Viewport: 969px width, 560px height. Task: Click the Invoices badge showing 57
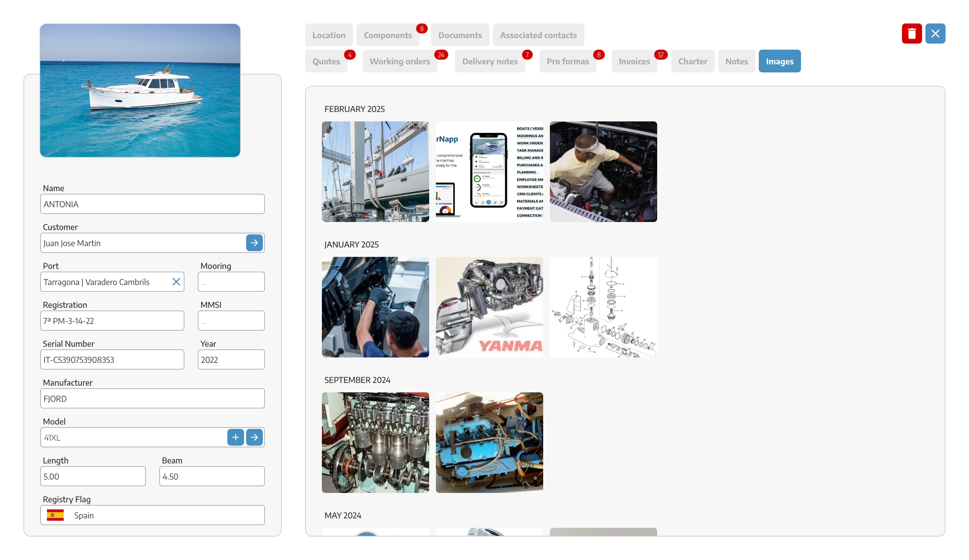pos(661,55)
